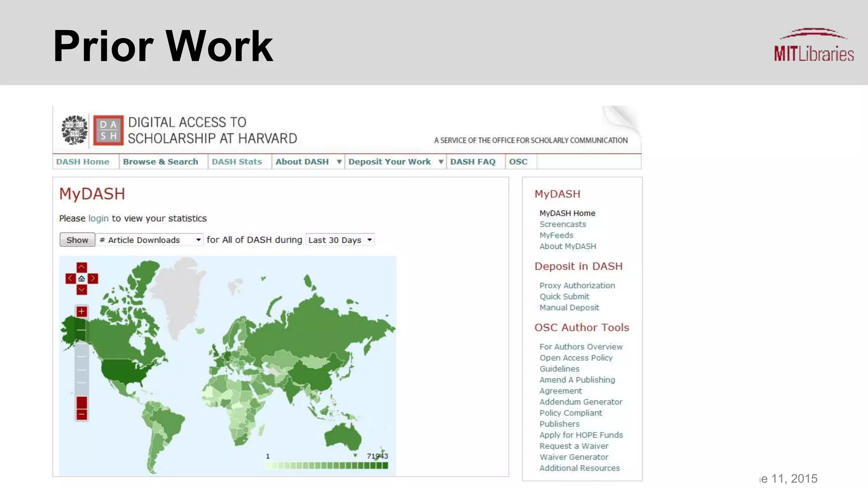Pan the map down with the down arrow
868x488 pixels.
click(x=81, y=290)
